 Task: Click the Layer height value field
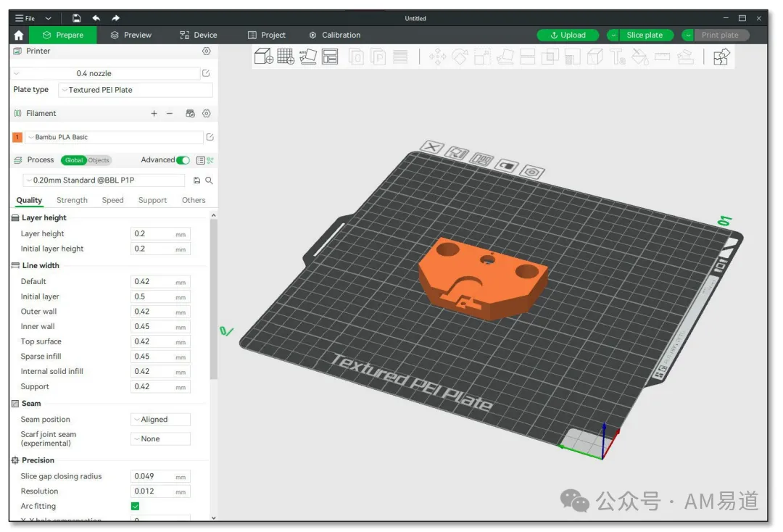pyautogui.click(x=160, y=233)
